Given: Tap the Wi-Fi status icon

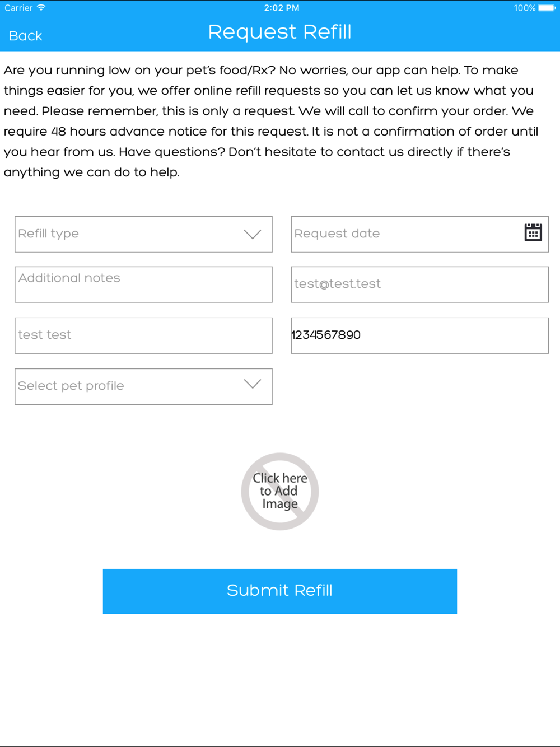Looking at the screenshot, I should click(x=41, y=8).
